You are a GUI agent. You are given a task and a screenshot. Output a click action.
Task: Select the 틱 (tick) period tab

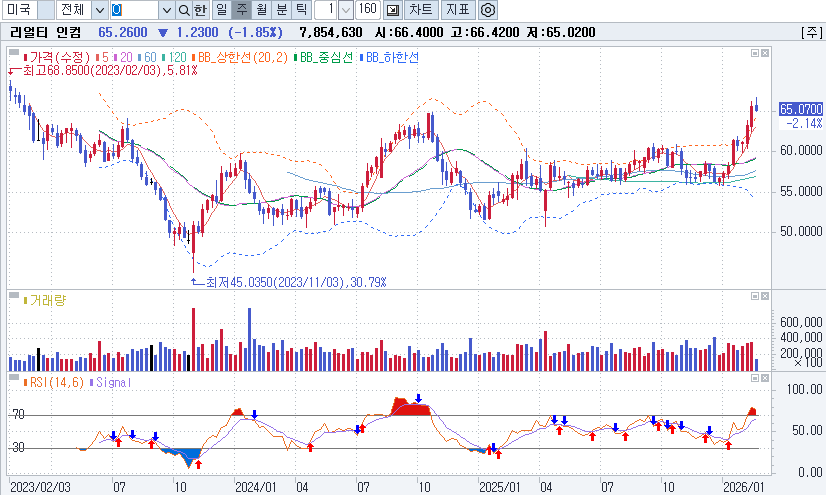[301, 10]
